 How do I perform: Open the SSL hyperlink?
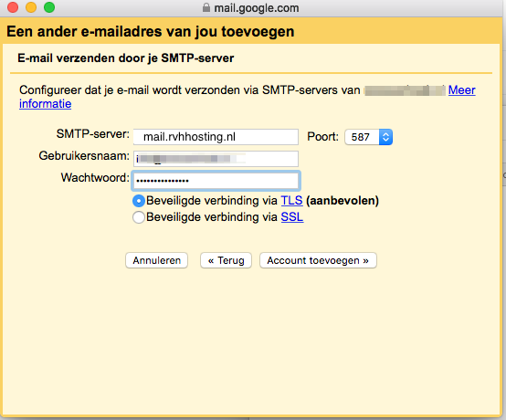point(292,217)
